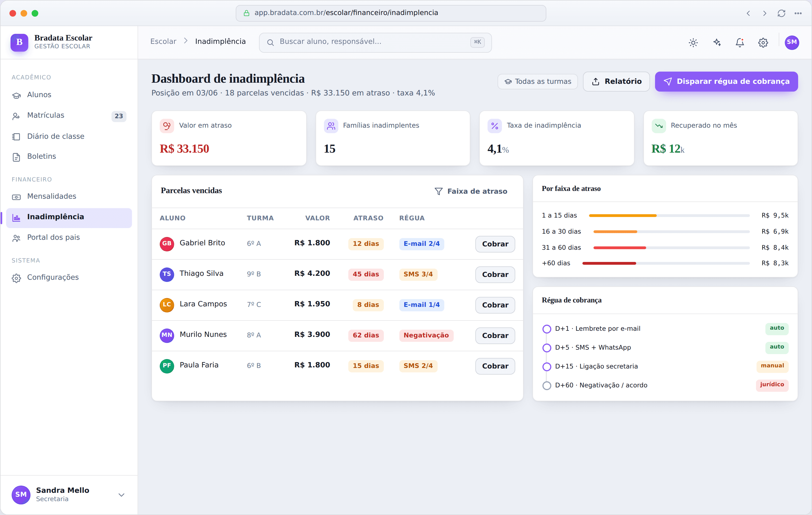This screenshot has width=812, height=515.
Task: Go to Mensalidades
Action: click(x=69, y=196)
